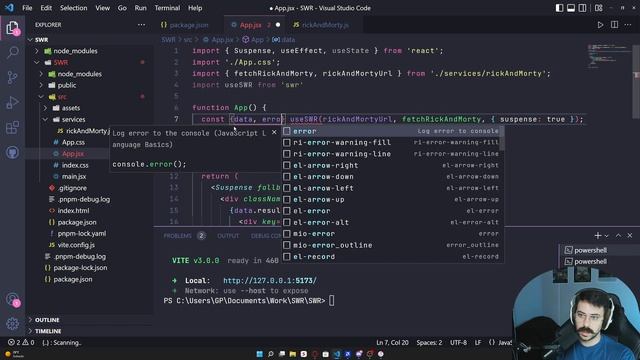This screenshot has width=640, height=360.
Task: Open Source Control view in activity bar
Action: [12, 78]
